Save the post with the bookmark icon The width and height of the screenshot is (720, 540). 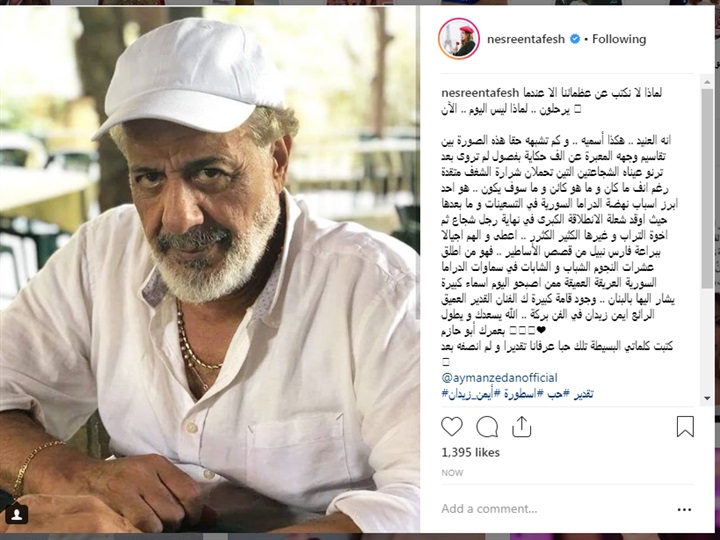tap(685, 427)
